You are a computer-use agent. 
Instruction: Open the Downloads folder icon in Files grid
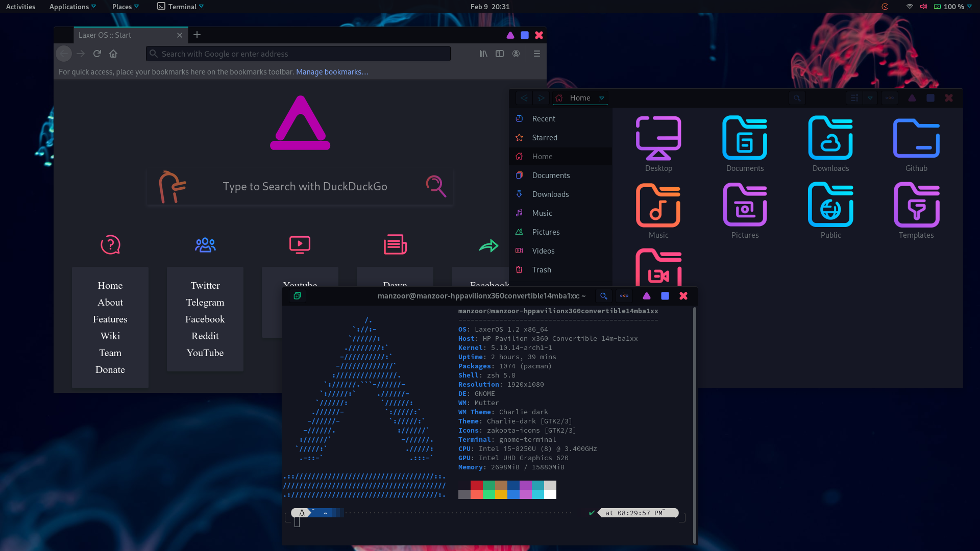[830, 138]
